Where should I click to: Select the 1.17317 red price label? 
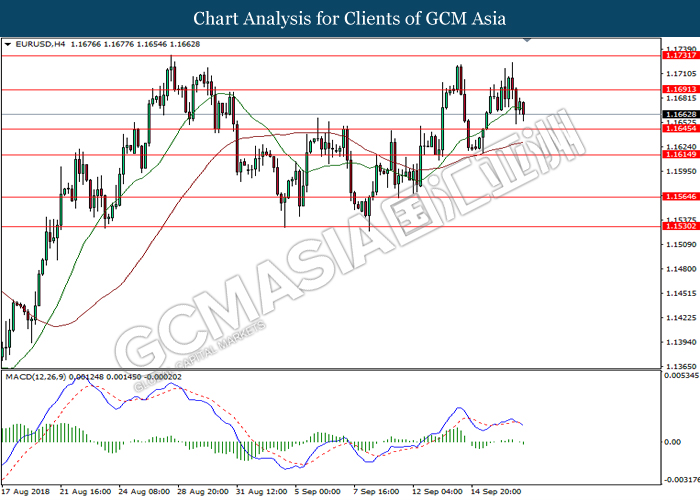(x=680, y=56)
